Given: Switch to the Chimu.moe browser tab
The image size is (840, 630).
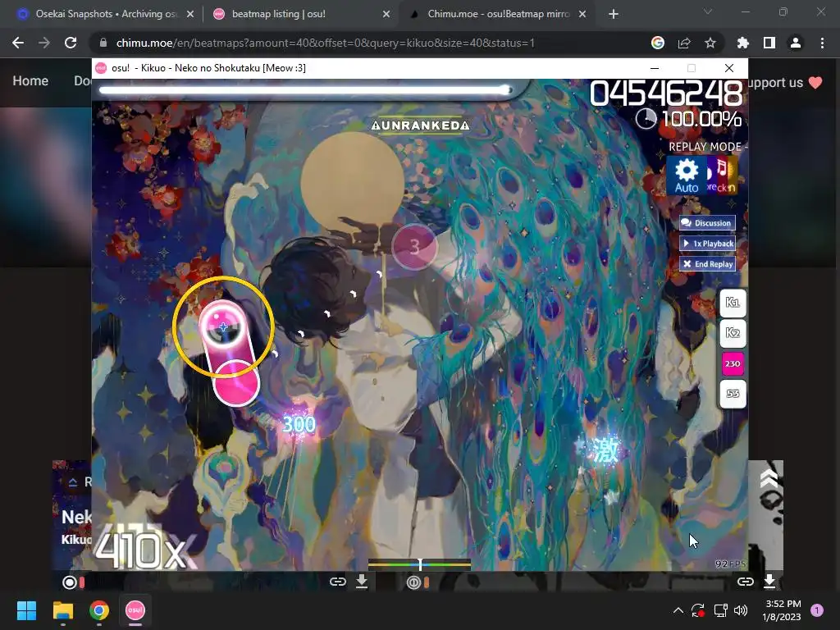Looking at the screenshot, I should point(498,14).
